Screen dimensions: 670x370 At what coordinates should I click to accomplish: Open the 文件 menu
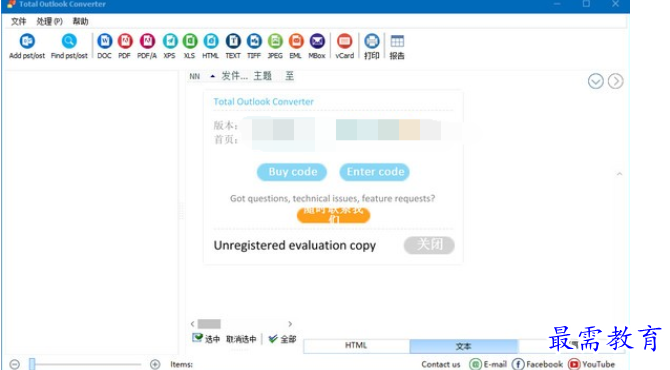tap(18, 21)
